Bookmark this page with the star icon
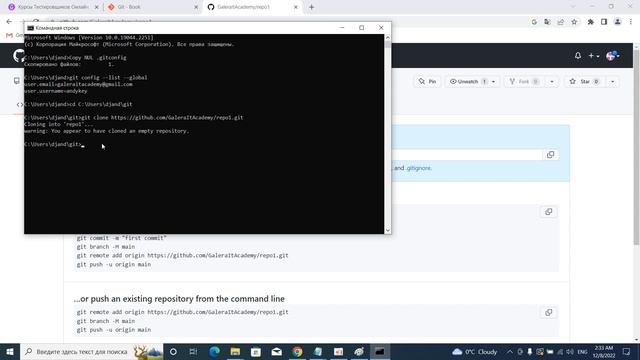 tap(574, 22)
